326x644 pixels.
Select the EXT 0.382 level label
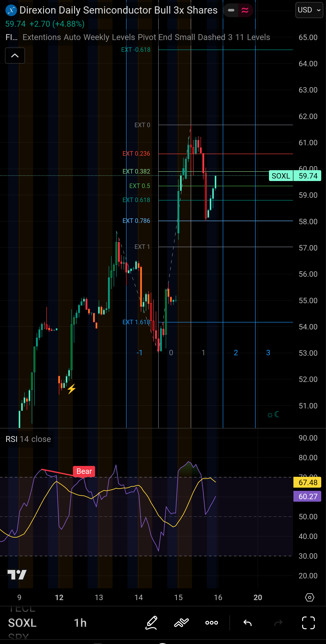[136, 171]
